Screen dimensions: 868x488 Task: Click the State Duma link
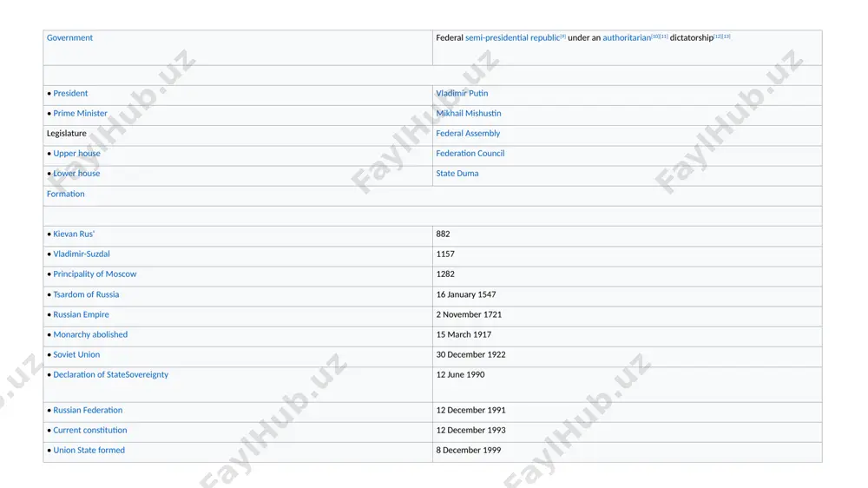457,173
